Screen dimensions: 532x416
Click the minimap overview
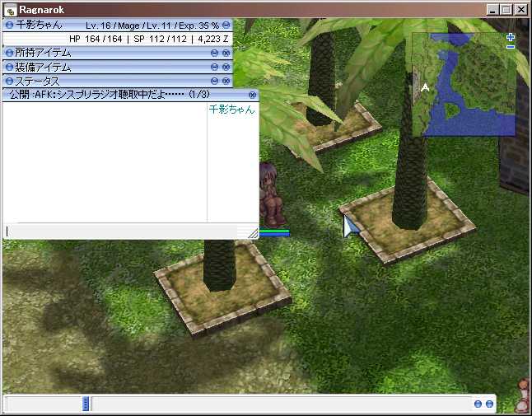coord(464,84)
